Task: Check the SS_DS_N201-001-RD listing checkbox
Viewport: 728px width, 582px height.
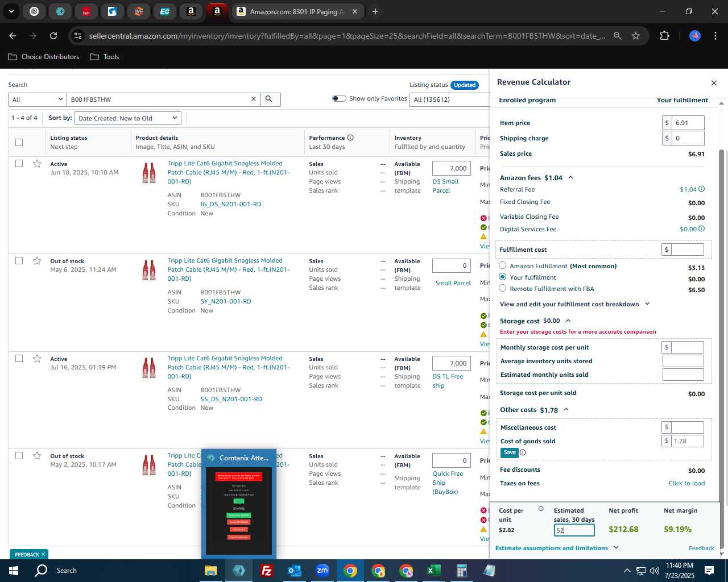Action: 19,359
